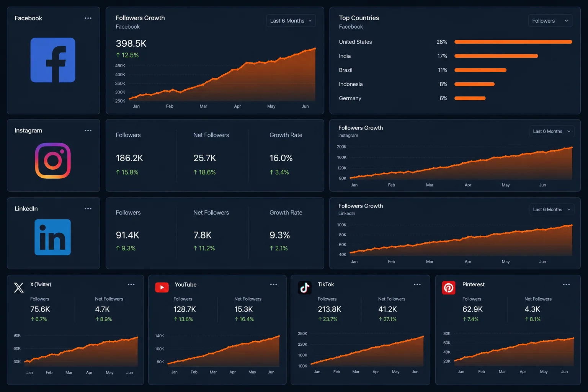This screenshot has height=392, width=588.
Task: Open the Facebook card three-dot menu
Action: pyautogui.click(x=88, y=18)
